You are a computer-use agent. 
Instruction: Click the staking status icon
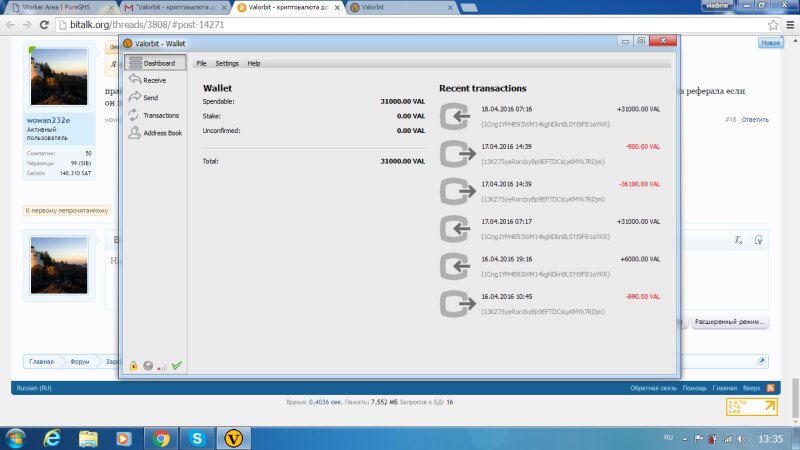(x=148, y=366)
